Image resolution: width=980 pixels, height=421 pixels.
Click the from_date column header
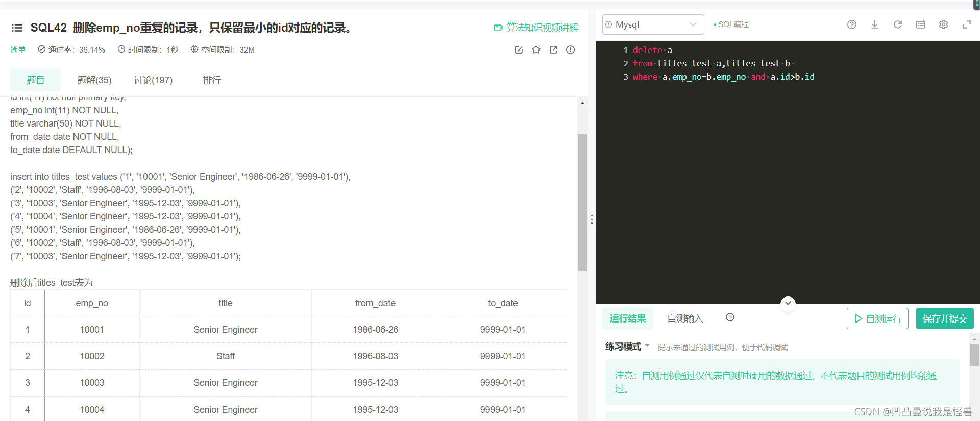tap(375, 303)
